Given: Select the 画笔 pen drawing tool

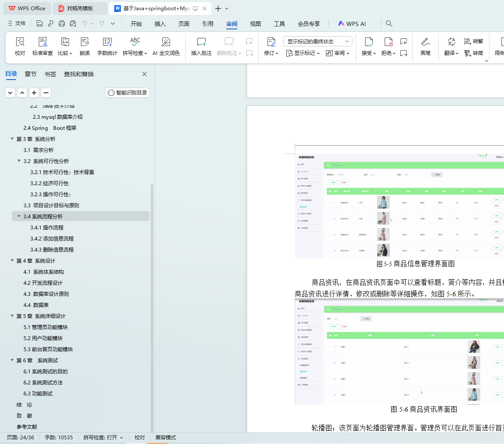Looking at the screenshot, I should pos(426,46).
